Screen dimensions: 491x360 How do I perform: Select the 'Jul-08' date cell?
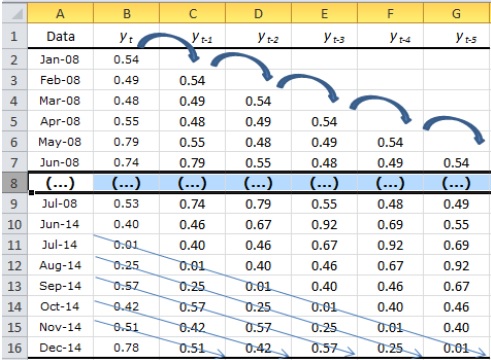[60, 204]
